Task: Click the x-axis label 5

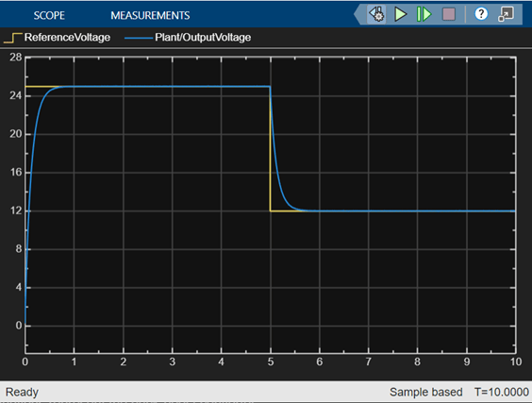Action: tap(271, 361)
